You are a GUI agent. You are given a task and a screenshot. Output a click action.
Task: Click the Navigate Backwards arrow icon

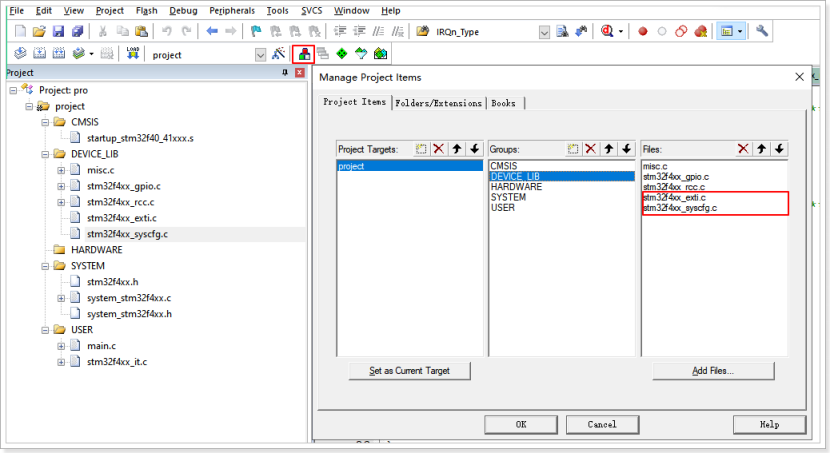pyautogui.click(x=212, y=31)
